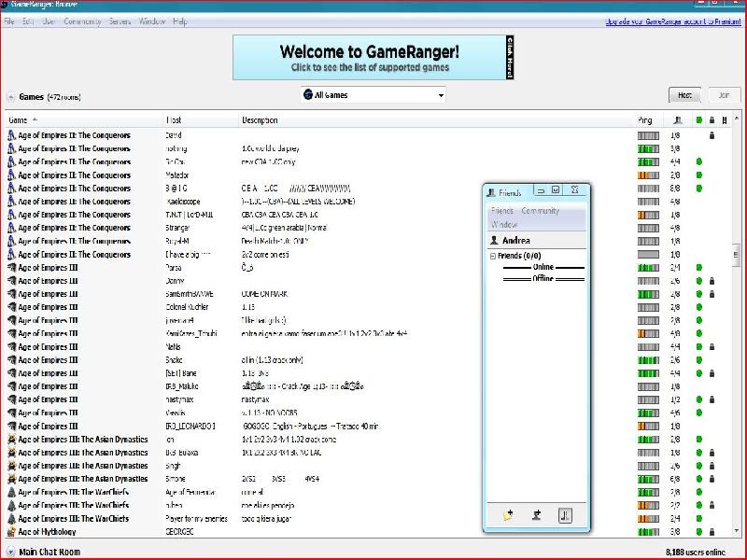
Task: Click the globe icon in All Games selector
Action: [x=308, y=95]
